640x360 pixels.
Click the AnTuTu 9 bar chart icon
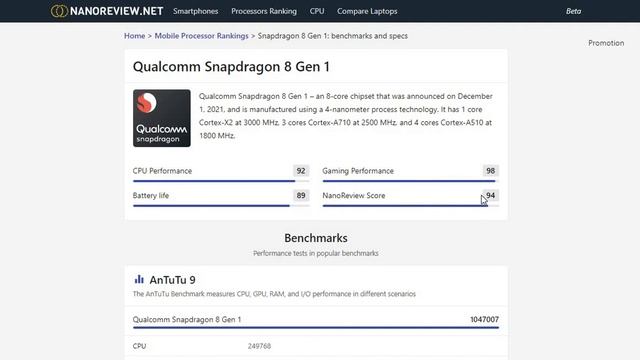(x=139, y=280)
